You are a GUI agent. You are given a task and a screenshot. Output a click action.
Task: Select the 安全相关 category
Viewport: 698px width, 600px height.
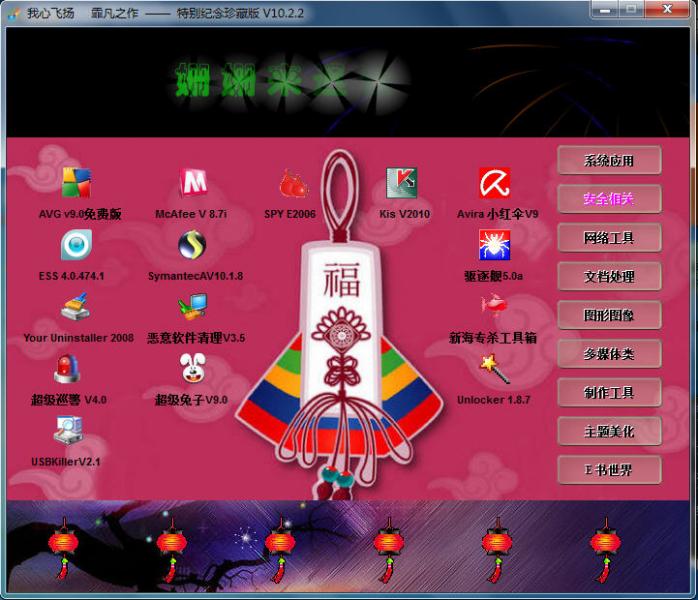click(x=609, y=199)
